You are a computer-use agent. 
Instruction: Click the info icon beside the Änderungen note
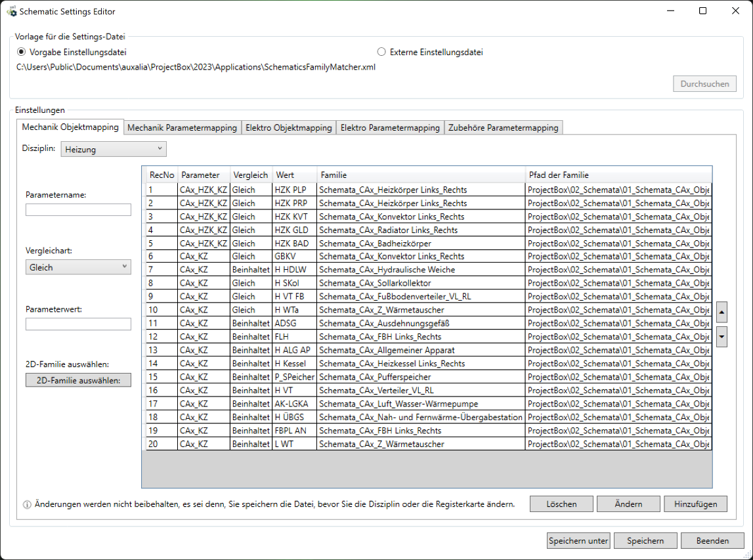pyautogui.click(x=27, y=505)
